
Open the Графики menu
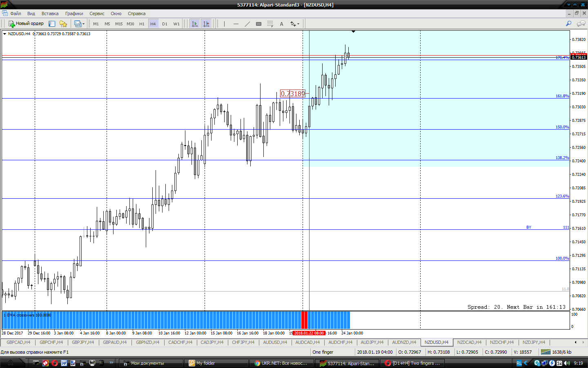pos(74,13)
